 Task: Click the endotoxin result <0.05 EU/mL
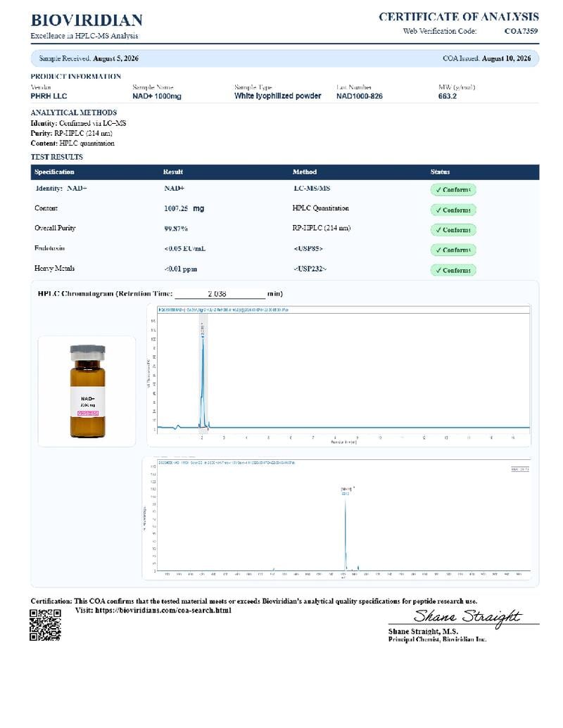184,248
